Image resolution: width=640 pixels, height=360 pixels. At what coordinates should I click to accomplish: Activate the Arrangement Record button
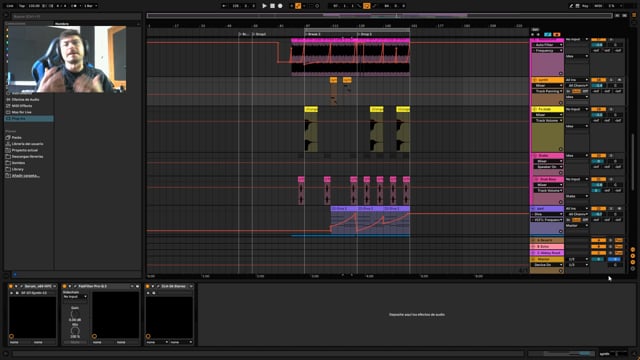click(280, 6)
